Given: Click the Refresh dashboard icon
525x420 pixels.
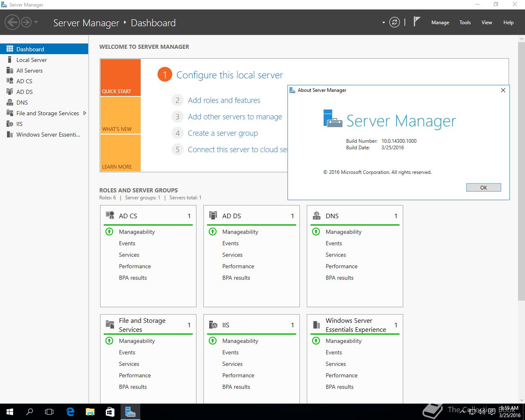Looking at the screenshot, I should pos(395,22).
